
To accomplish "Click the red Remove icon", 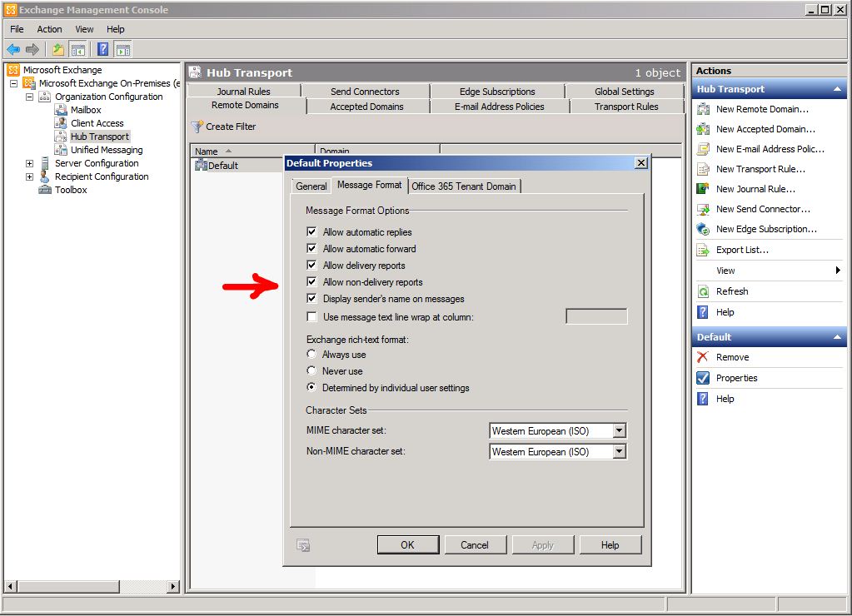I will point(702,357).
